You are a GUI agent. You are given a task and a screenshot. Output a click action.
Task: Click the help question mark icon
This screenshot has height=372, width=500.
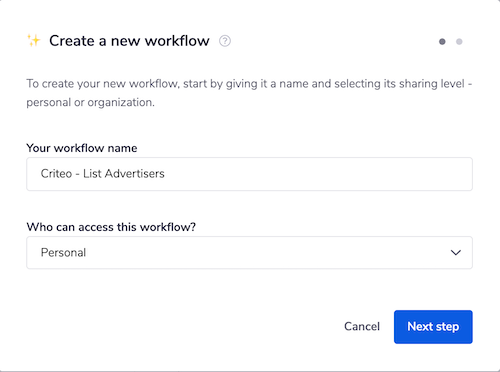225,41
